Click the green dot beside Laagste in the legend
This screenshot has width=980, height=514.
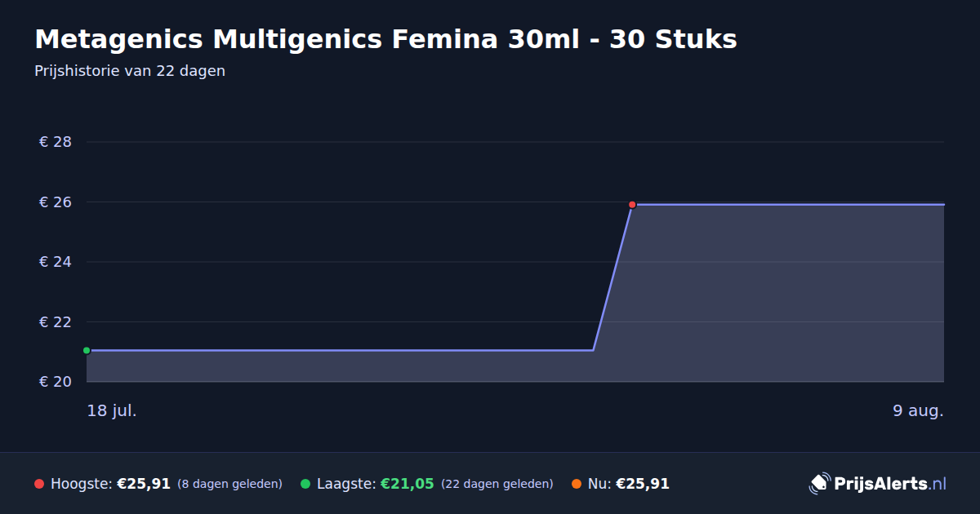305,484
